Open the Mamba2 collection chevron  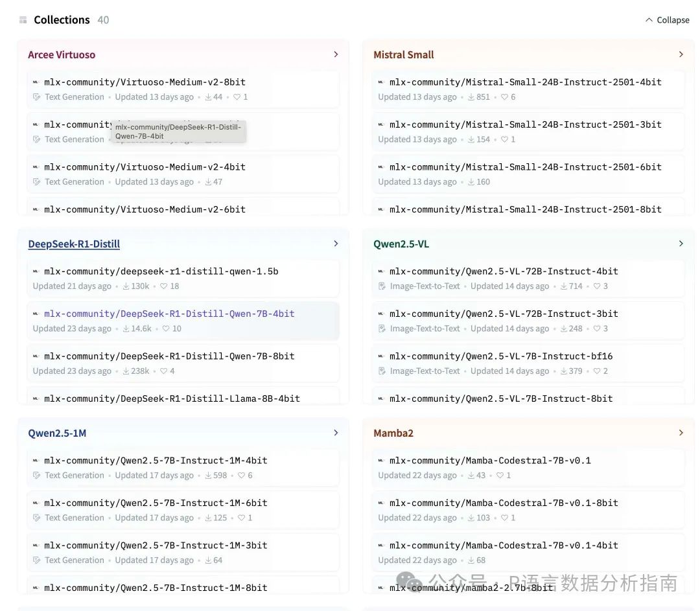(681, 433)
